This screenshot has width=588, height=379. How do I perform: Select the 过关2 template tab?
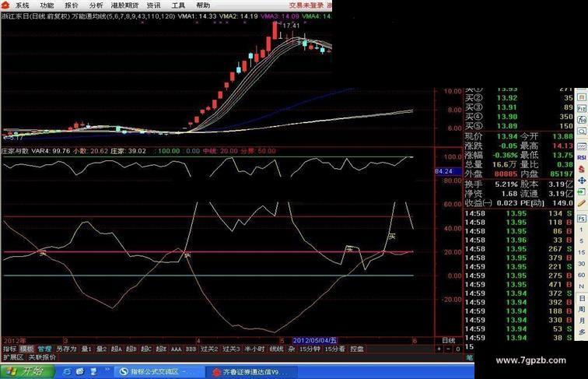point(209,349)
